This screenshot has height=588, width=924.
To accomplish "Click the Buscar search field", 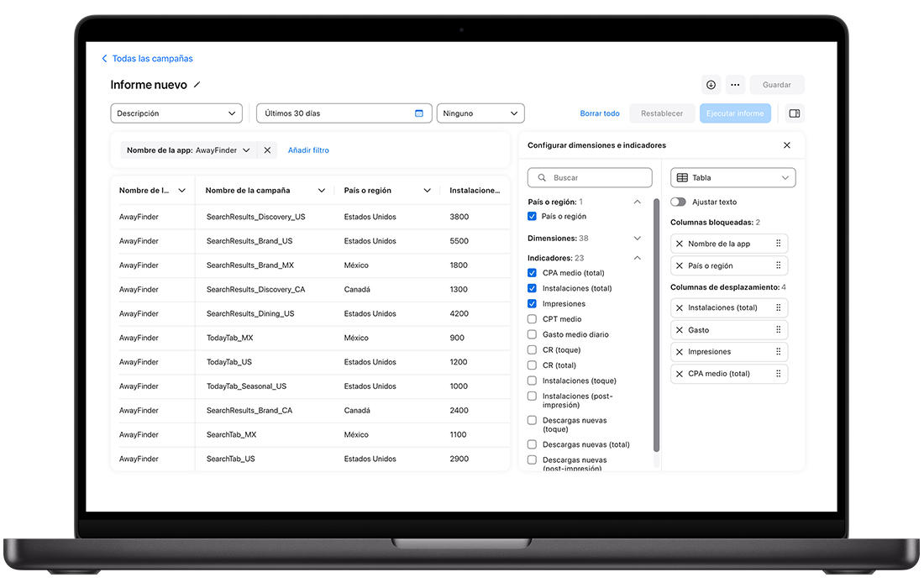I will coord(590,178).
